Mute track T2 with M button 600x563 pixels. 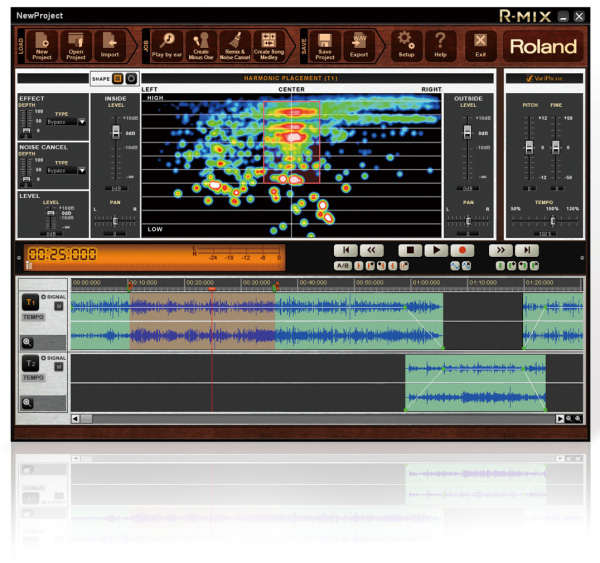click(x=59, y=367)
